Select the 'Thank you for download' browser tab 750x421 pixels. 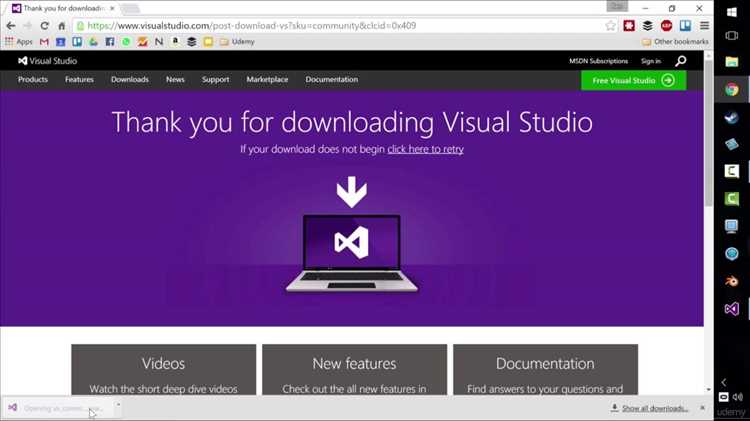[x=63, y=9]
